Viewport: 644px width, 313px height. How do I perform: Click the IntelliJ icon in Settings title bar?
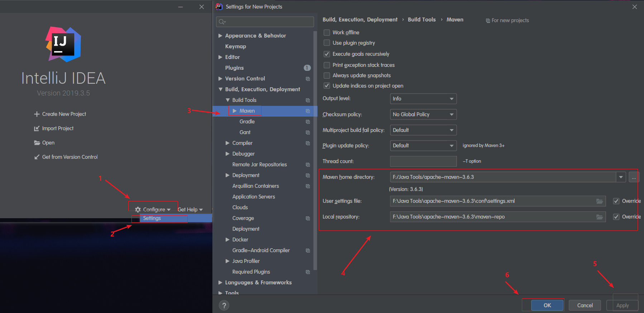point(219,6)
